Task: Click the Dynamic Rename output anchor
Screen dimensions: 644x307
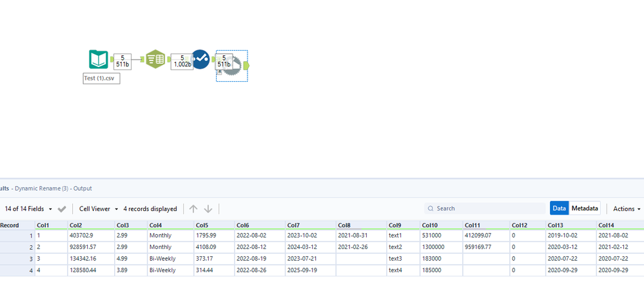Action: [x=246, y=66]
